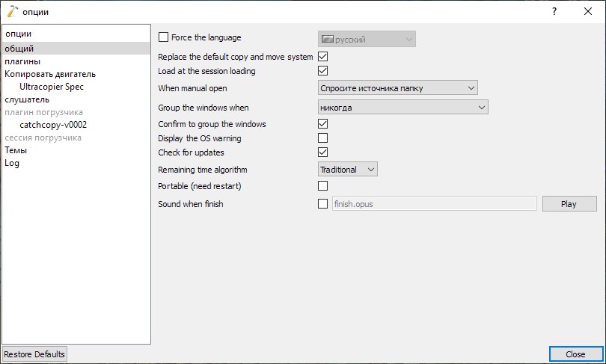Screen dimensions: 606x364
Task: Click the Ultracopier pencil icon in title bar
Action: [x=11, y=11]
